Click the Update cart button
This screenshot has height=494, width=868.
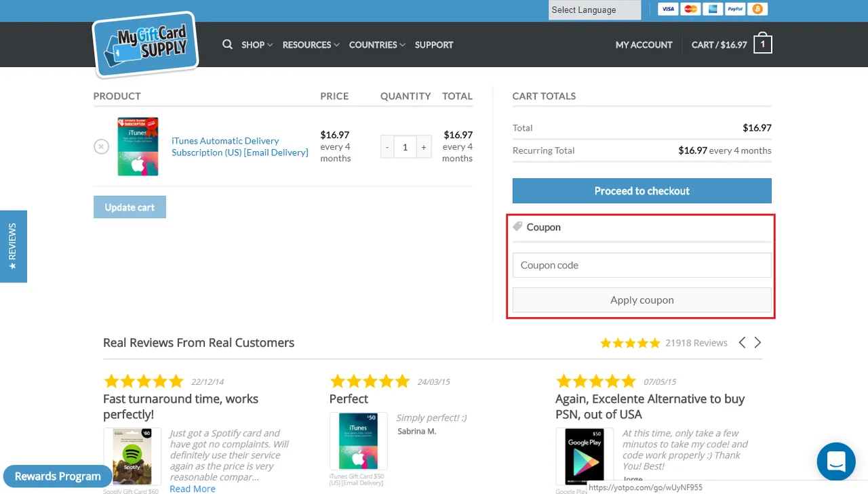click(130, 207)
